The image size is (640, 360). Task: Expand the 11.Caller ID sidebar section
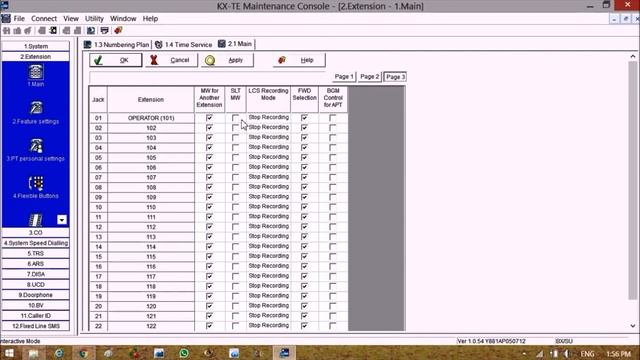coord(36,316)
